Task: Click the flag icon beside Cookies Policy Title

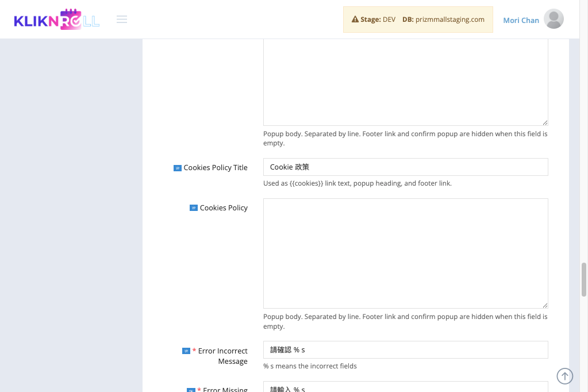Action: (x=178, y=168)
